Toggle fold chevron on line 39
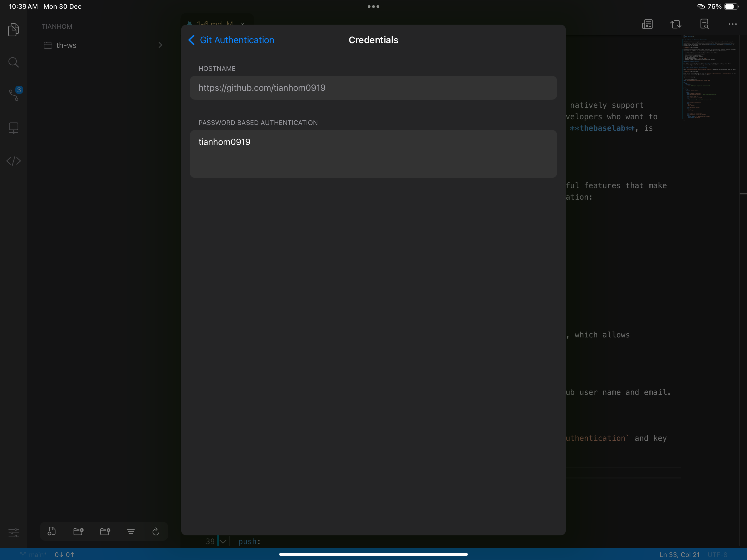The width and height of the screenshot is (747, 560). [223, 542]
